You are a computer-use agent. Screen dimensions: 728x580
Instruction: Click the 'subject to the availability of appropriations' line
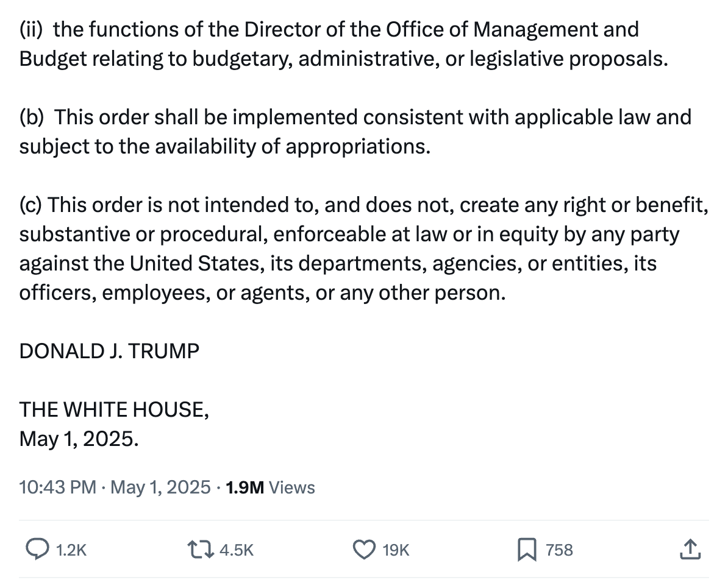click(225, 147)
